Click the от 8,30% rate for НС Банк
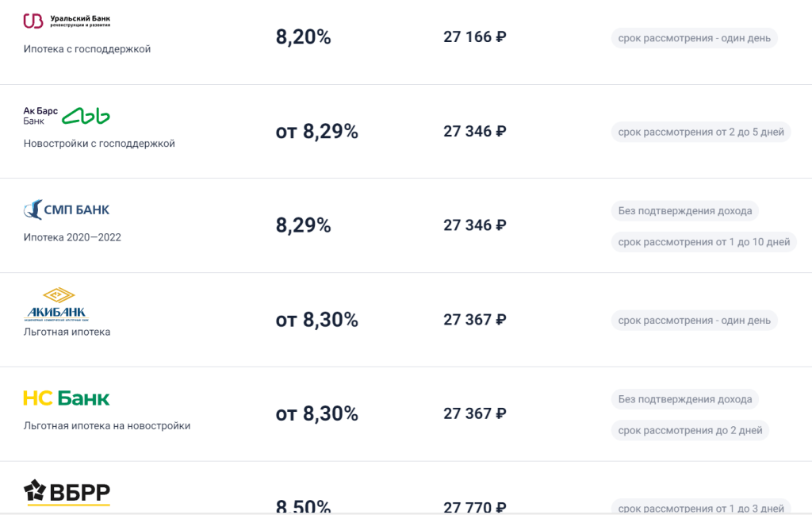The image size is (812, 515). click(x=316, y=413)
